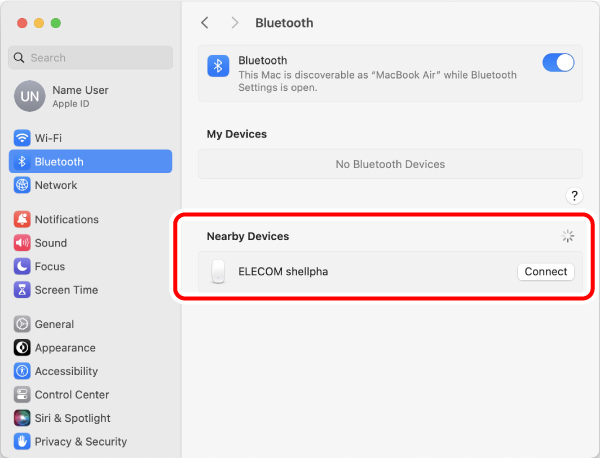
Task: Select Privacy & Security label
Action: [81, 442]
